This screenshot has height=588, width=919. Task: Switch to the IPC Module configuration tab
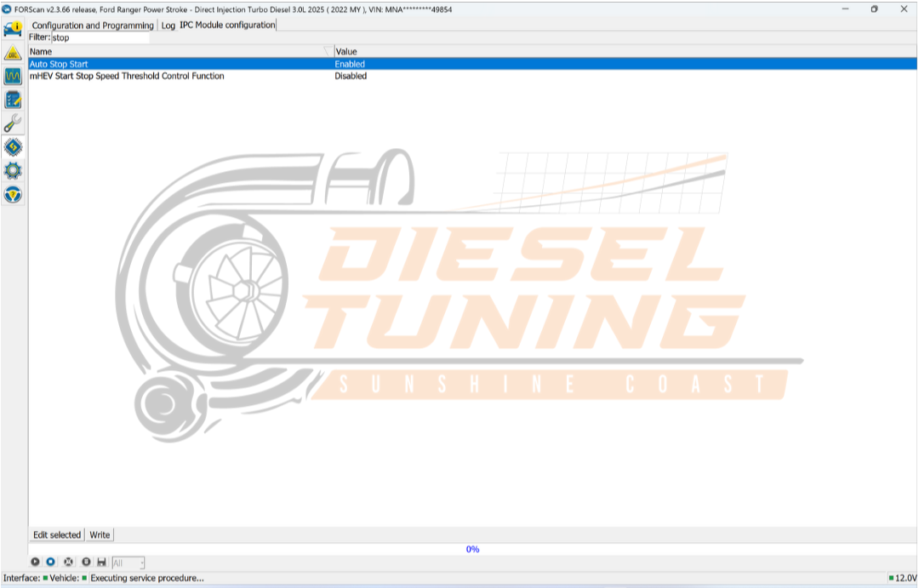click(226, 25)
